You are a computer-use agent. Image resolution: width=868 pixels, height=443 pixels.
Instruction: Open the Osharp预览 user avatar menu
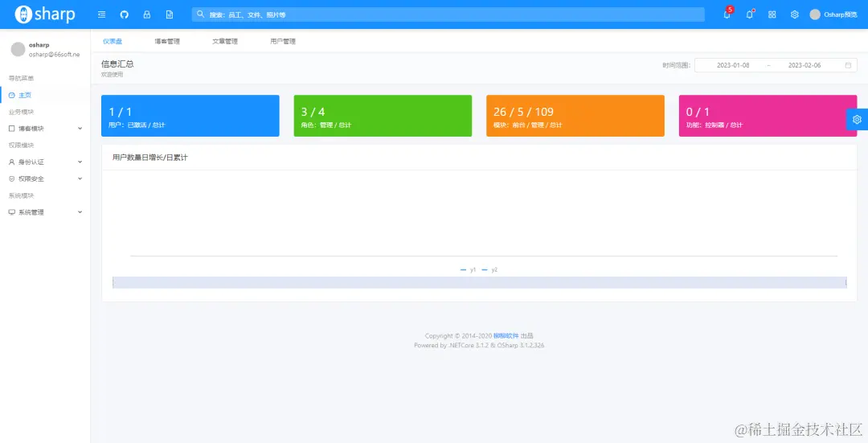tap(833, 15)
